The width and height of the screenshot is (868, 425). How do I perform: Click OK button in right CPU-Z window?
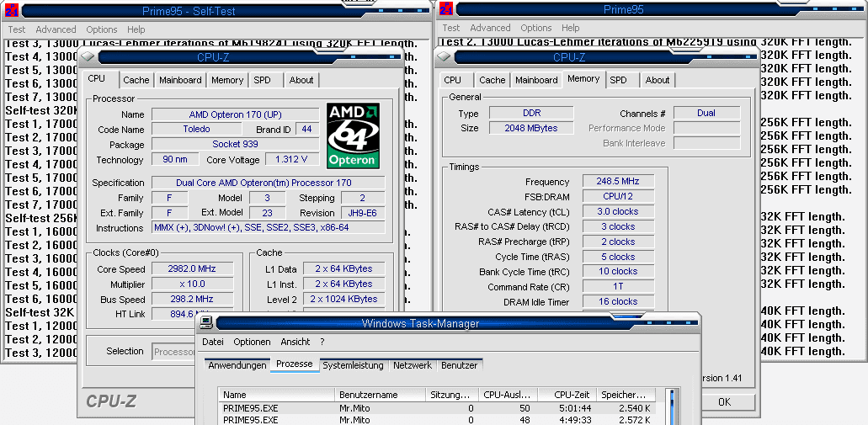pos(724,402)
